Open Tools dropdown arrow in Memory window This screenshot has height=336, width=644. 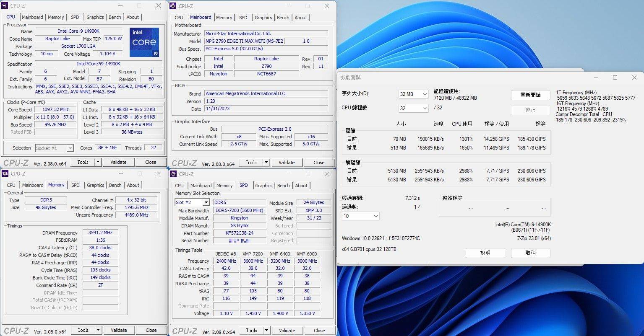[x=98, y=330]
